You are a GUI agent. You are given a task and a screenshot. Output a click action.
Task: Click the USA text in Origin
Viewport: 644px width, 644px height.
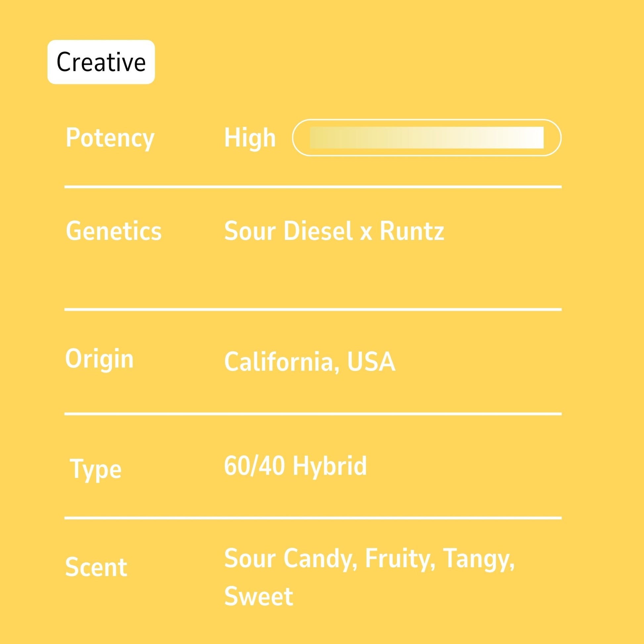point(371,362)
